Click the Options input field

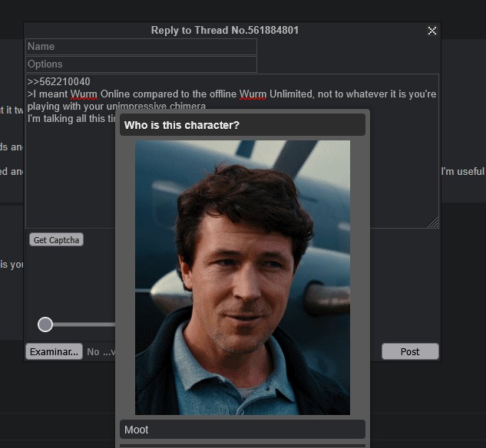tap(141, 64)
